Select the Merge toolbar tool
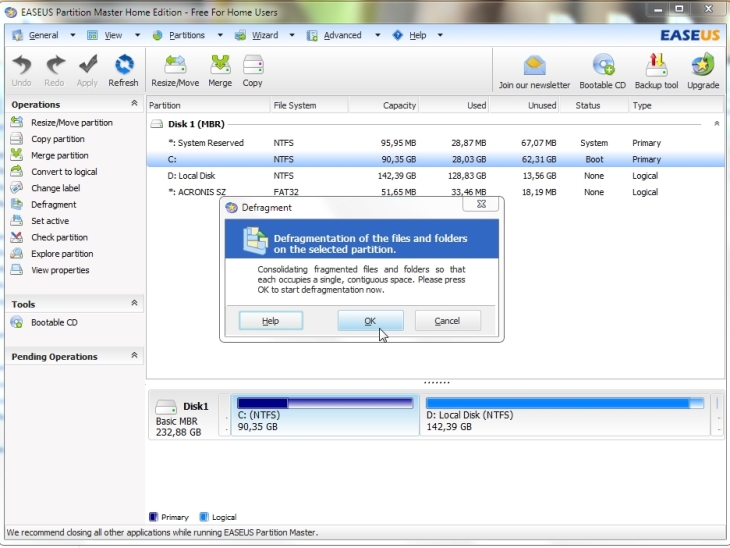This screenshot has width=730, height=548. 220,71
